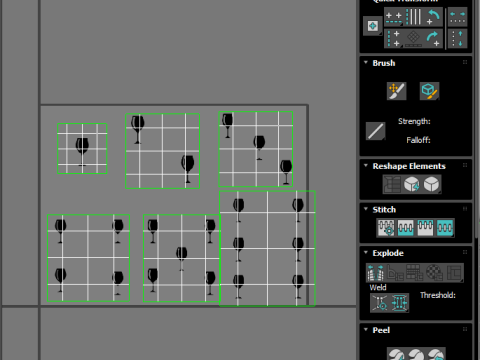Click the Weld Selected Subobjects icon

click(399, 303)
